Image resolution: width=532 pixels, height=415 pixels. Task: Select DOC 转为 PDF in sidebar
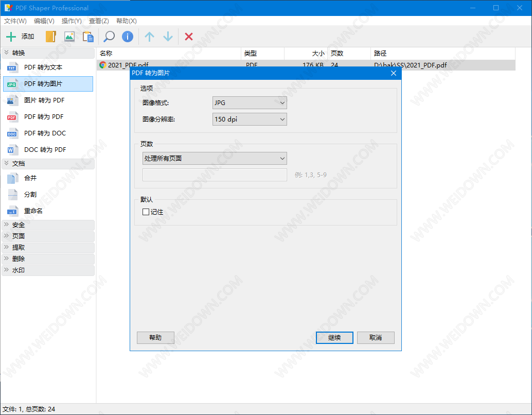48,150
